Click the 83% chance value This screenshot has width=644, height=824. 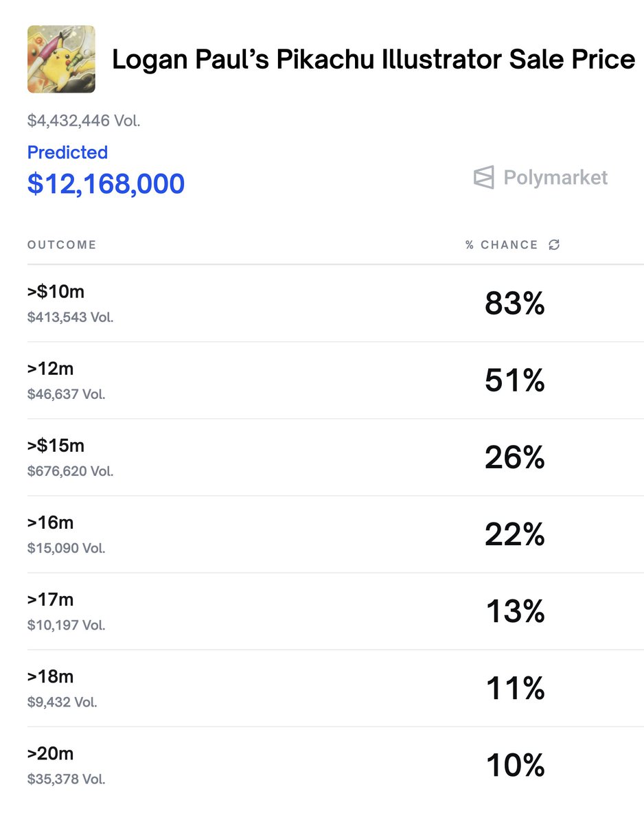tap(515, 304)
